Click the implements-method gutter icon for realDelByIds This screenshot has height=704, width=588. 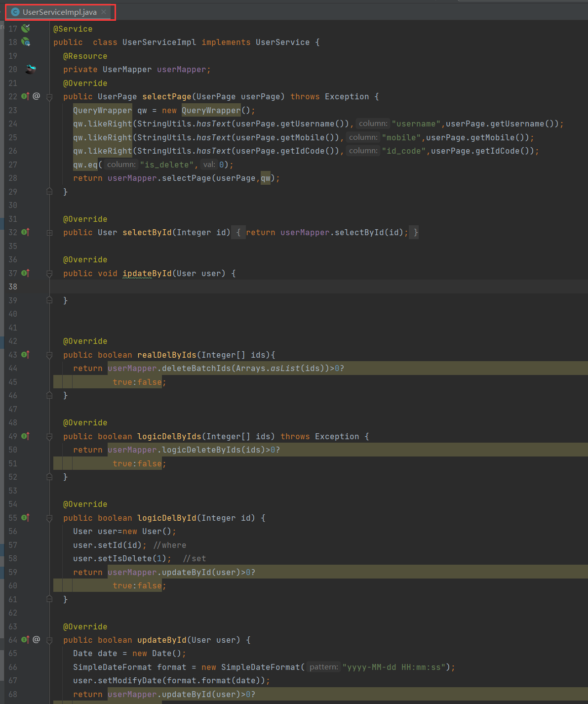26,355
